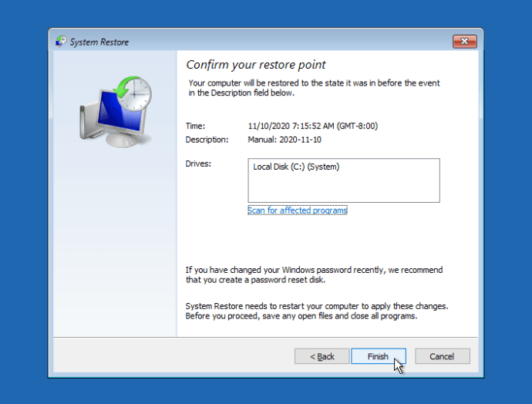Click the System Restore window title text

pyautogui.click(x=99, y=42)
